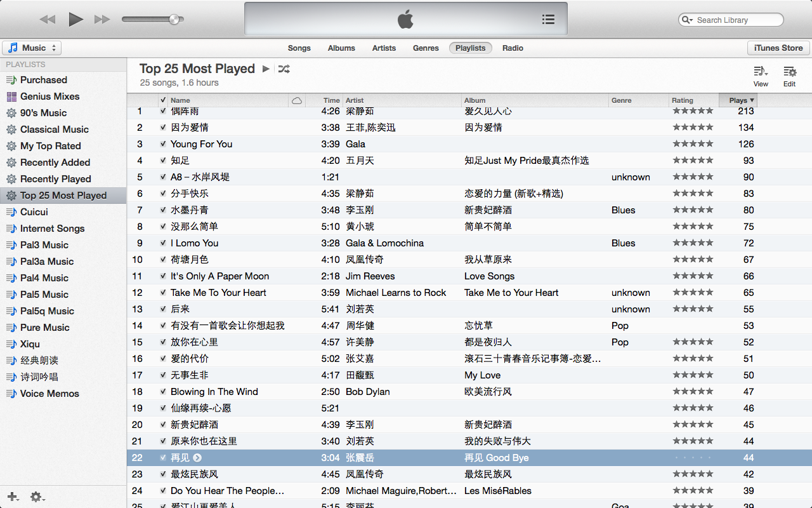Sort by the Album column header
This screenshot has width=812, height=508.
click(x=535, y=100)
